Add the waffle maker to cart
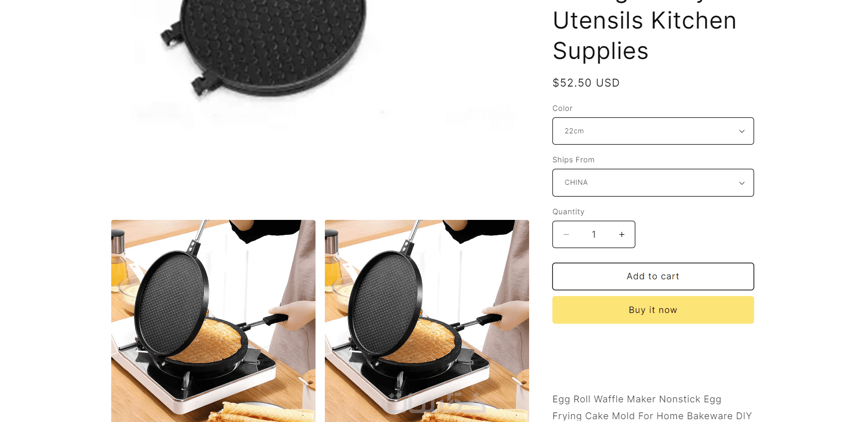The image size is (868, 422). click(x=653, y=276)
